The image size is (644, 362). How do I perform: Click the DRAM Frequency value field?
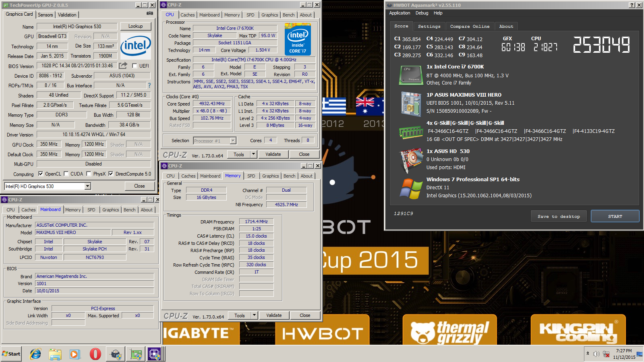tap(257, 221)
